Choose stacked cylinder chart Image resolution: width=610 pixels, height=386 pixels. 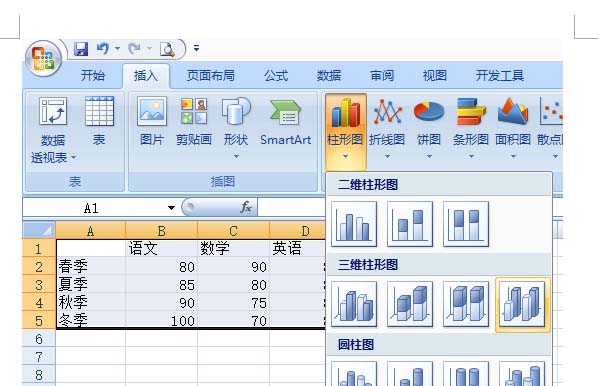pos(410,374)
